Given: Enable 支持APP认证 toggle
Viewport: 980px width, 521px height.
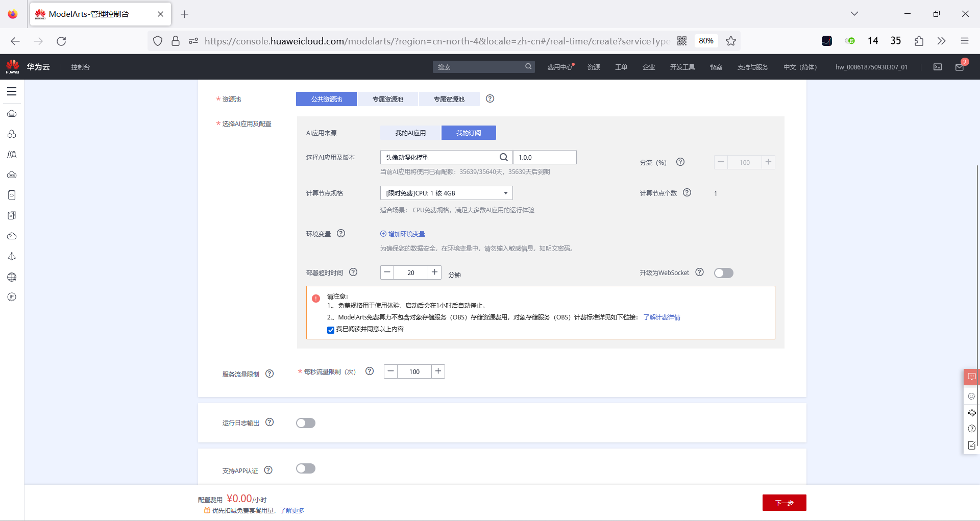Looking at the screenshot, I should click(306, 468).
